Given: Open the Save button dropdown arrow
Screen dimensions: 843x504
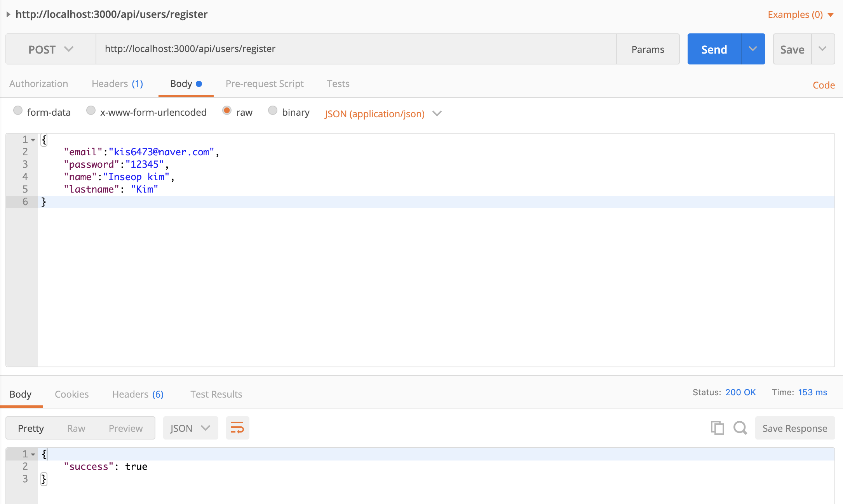Looking at the screenshot, I should point(822,49).
